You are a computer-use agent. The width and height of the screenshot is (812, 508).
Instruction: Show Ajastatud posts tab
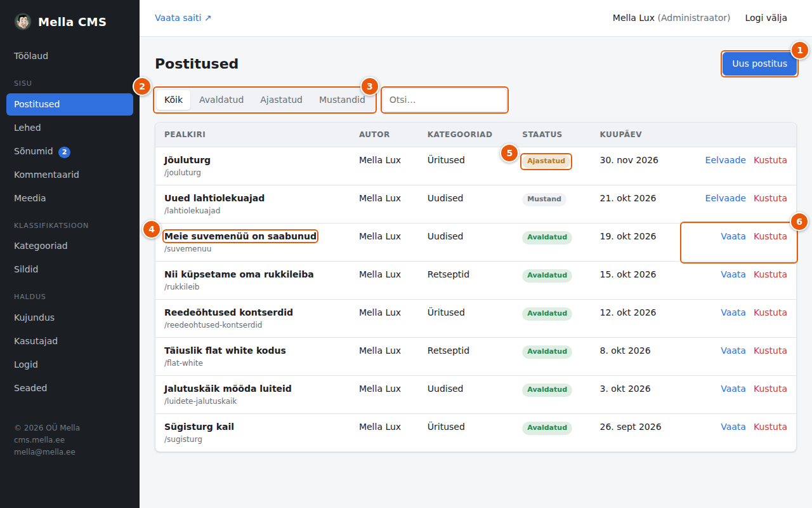coord(281,100)
